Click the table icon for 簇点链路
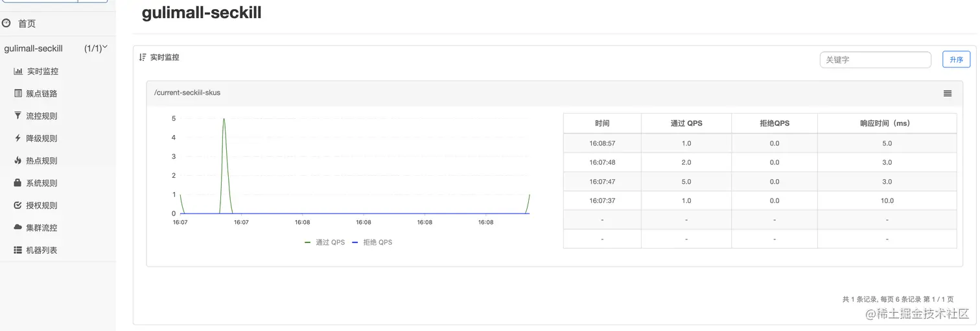The image size is (980, 331). point(18,93)
